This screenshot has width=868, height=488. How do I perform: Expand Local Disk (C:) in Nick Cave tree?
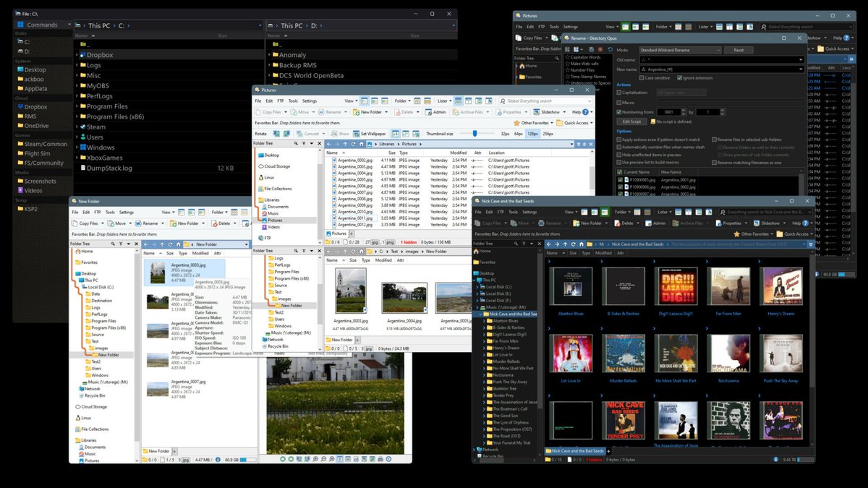[x=478, y=287]
